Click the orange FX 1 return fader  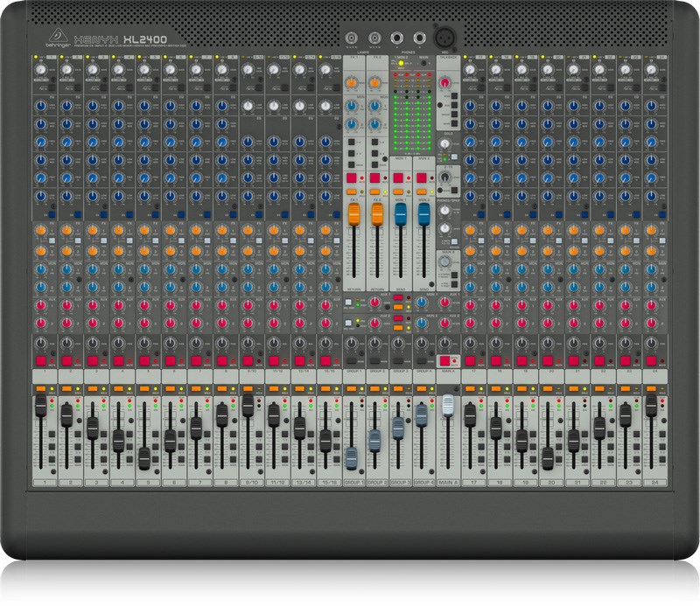click(354, 214)
